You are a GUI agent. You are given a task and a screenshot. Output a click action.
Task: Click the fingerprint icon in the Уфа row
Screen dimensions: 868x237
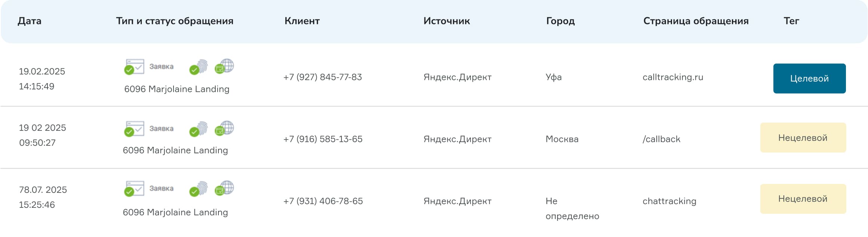pyautogui.click(x=199, y=67)
